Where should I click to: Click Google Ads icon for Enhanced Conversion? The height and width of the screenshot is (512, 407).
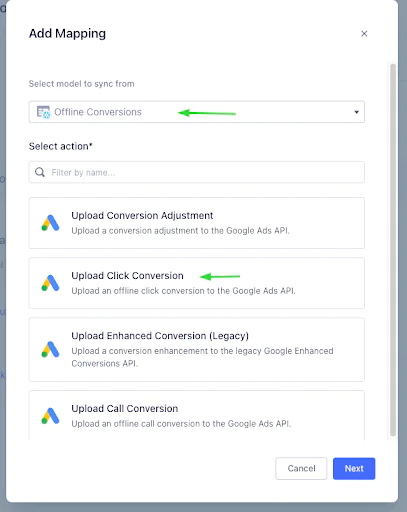50,349
